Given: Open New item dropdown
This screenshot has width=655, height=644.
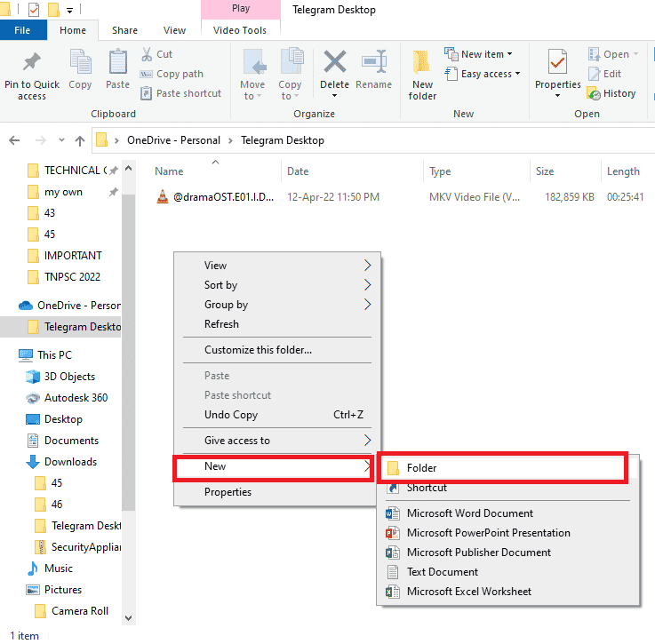Looking at the screenshot, I should 478,54.
